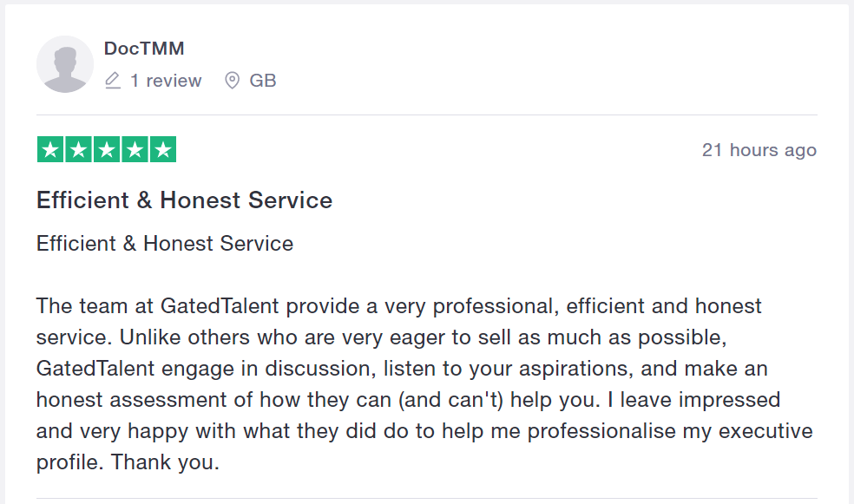Click the word GatedTalent in first paragraph line

[x=220, y=306]
